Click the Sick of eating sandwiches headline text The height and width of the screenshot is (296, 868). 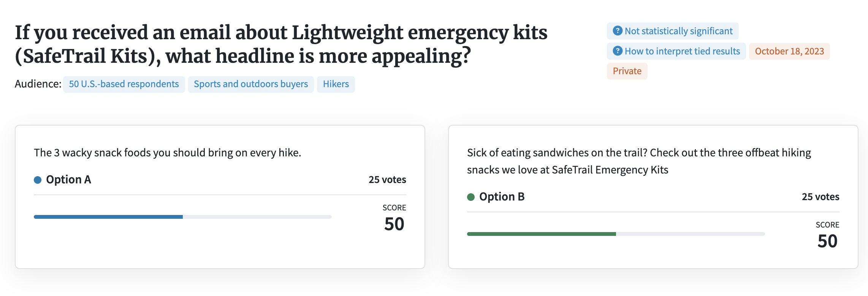pyautogui.click(x=639, y=161)
